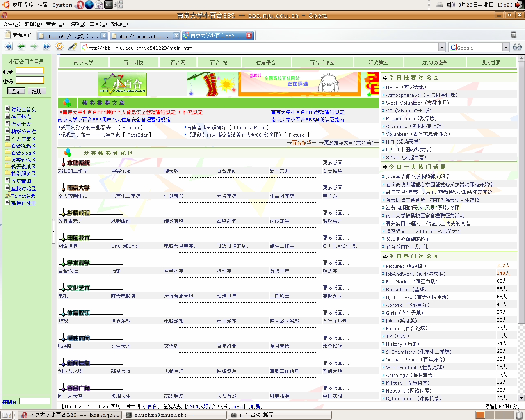Viewport: 525px width, 420px height.
Task: Collapse the left sidebar with arrow handle
Action: [x=54, y=231]
